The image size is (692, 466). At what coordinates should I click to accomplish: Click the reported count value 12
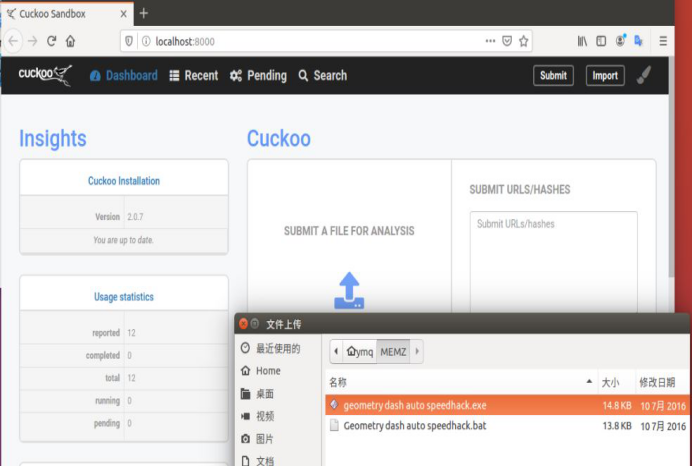132,333
